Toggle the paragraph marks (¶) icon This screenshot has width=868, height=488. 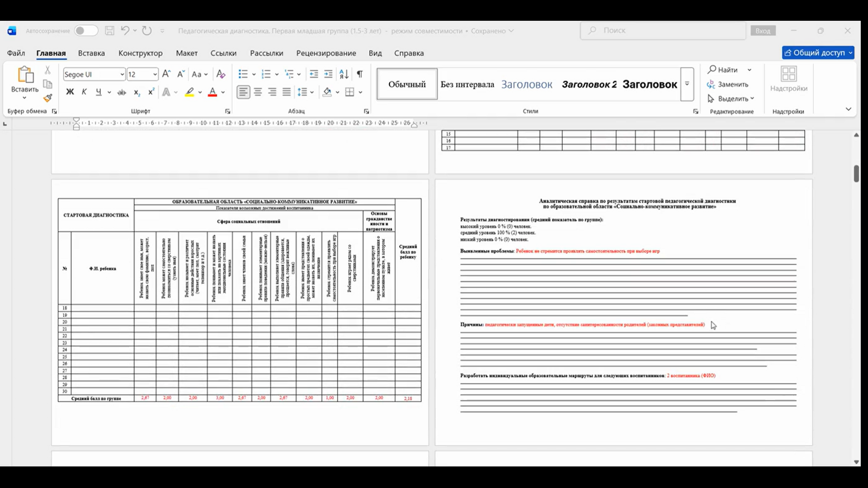pos(360,74)
